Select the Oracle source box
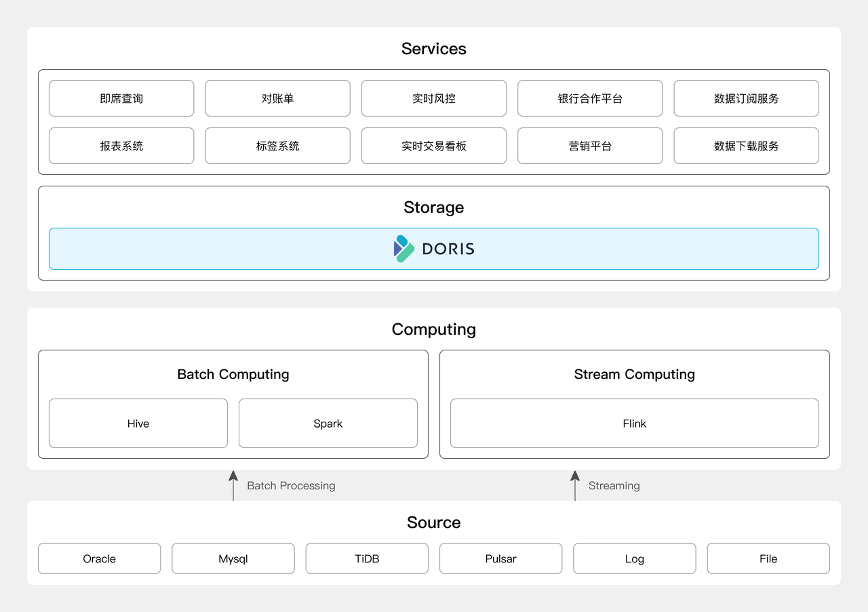This screenshot has height=612, width=868. tap(100, 558)
